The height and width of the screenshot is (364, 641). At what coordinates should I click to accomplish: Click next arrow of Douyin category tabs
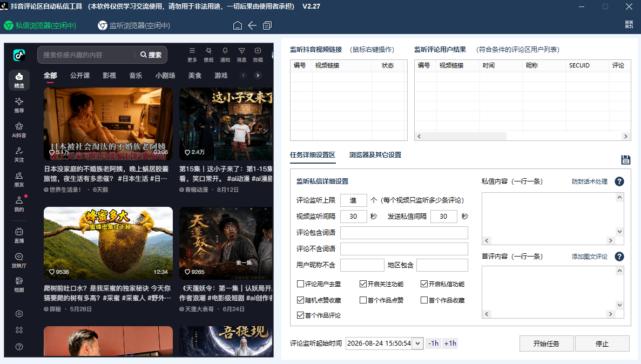tap(258, 75)
